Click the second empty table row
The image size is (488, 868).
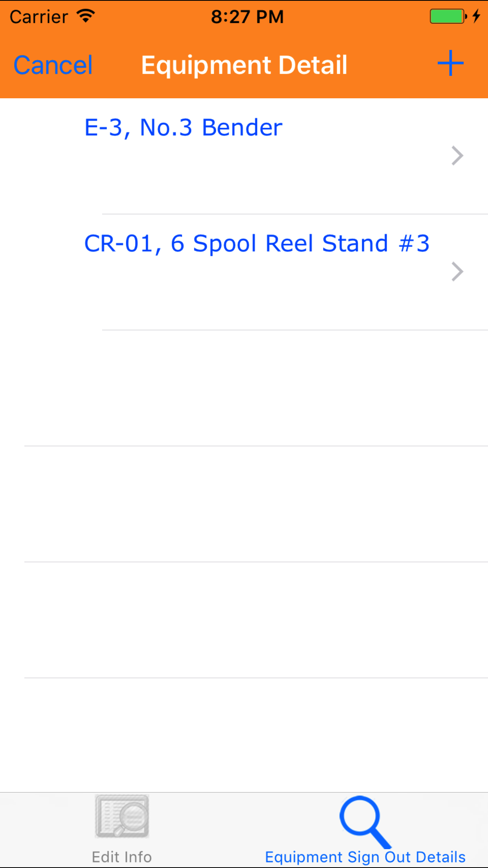tap(255, 504)
